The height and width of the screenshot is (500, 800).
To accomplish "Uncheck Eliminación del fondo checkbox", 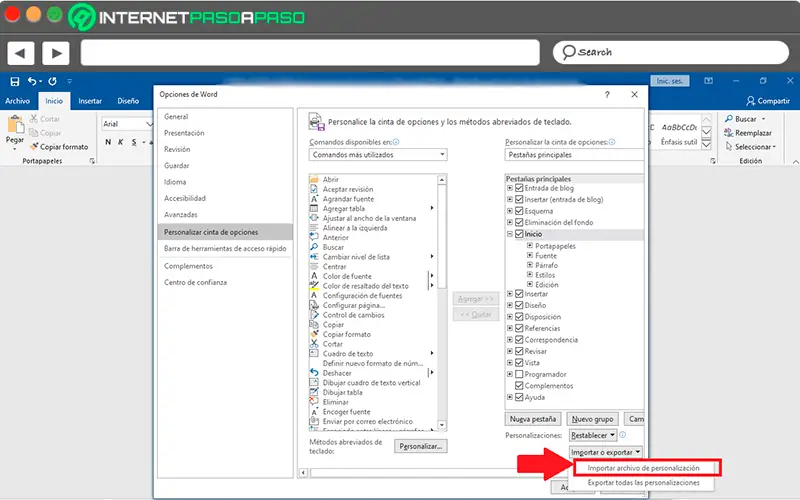I will coord(519,222).
